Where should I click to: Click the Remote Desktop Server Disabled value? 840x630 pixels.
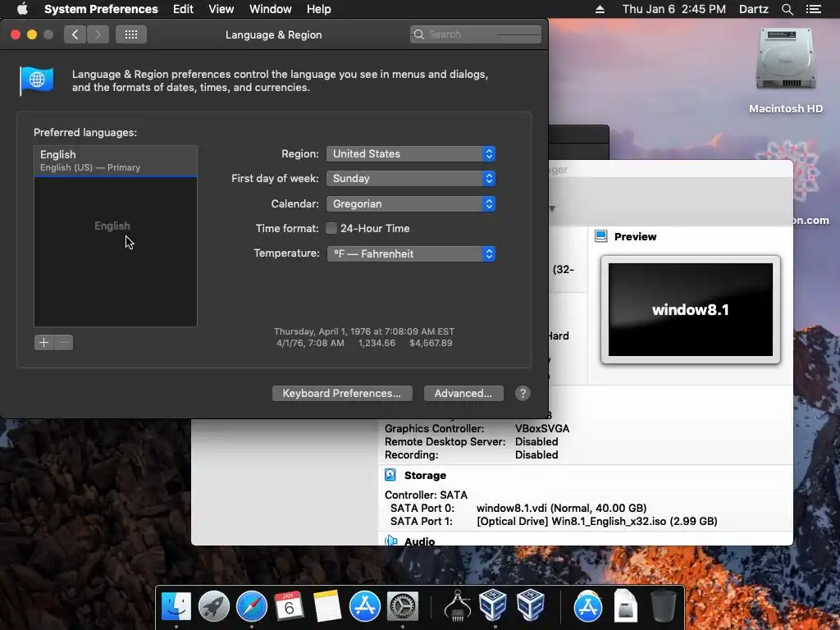536,441
